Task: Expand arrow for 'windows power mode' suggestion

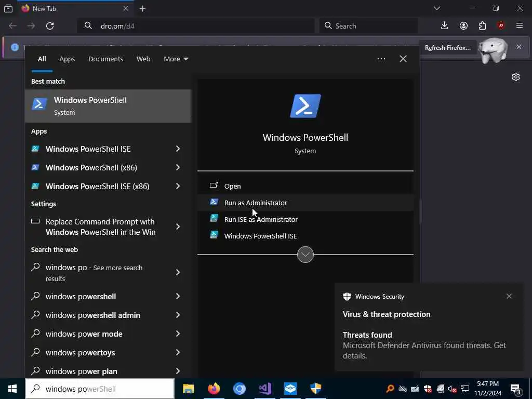Action: (178, 334)
